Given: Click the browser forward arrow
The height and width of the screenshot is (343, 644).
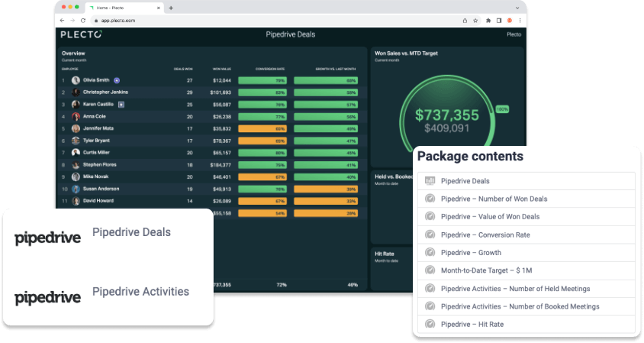Looking at the screenshot, I should point(72,21).
